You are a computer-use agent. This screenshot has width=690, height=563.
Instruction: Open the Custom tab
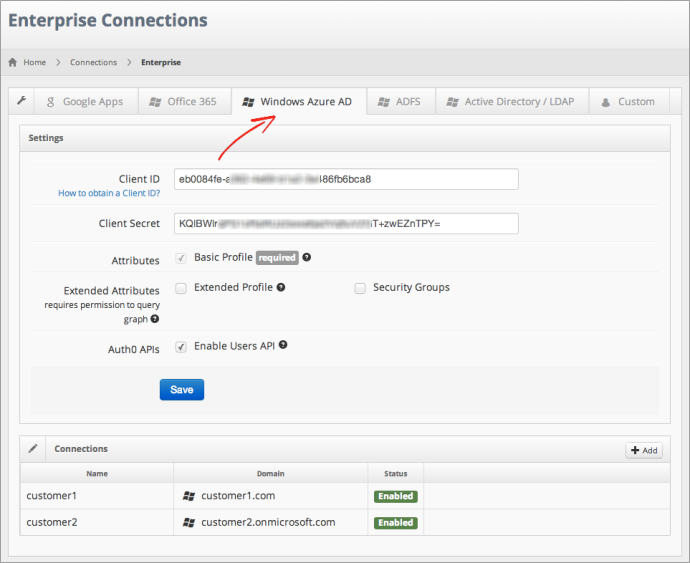pos(629,102)
